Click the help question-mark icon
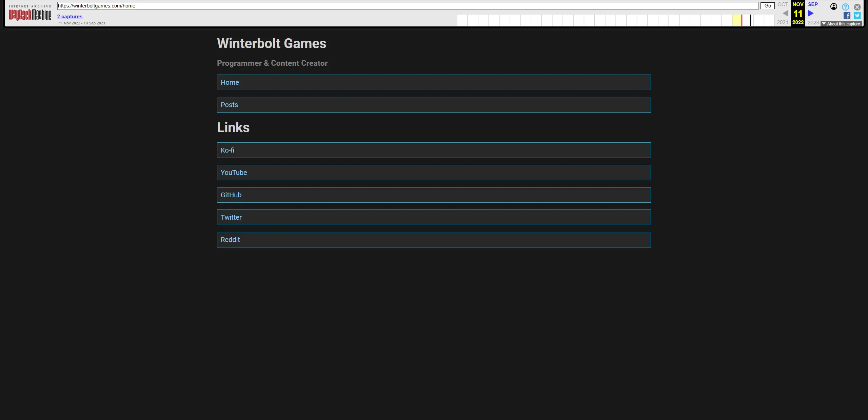The image size is (868, 420). pos(845,6)
